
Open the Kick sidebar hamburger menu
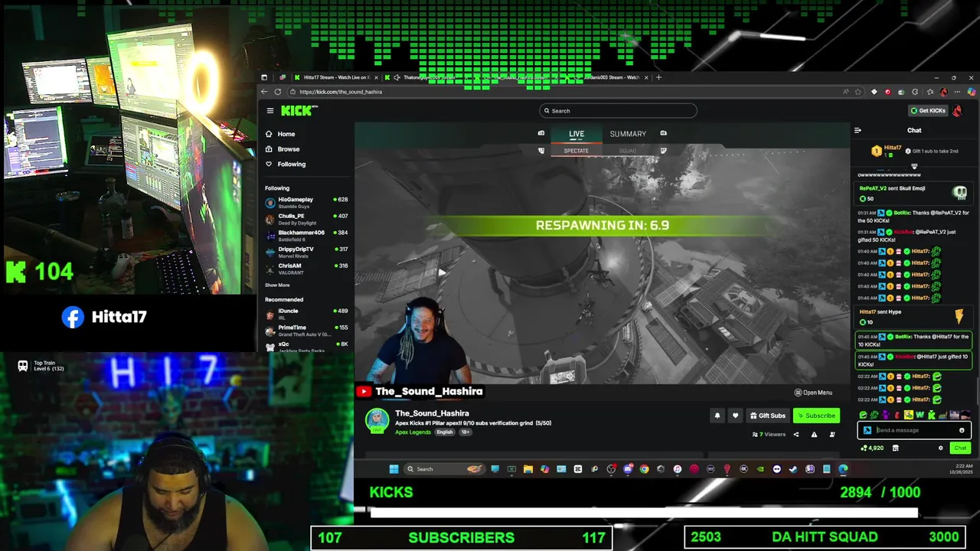(x=269, y=111)
